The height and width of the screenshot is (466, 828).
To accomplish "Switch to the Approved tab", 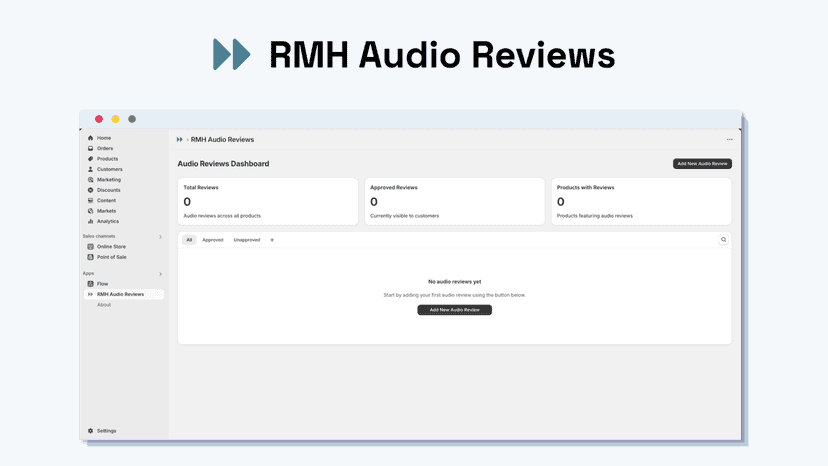I will pos(213,240).
